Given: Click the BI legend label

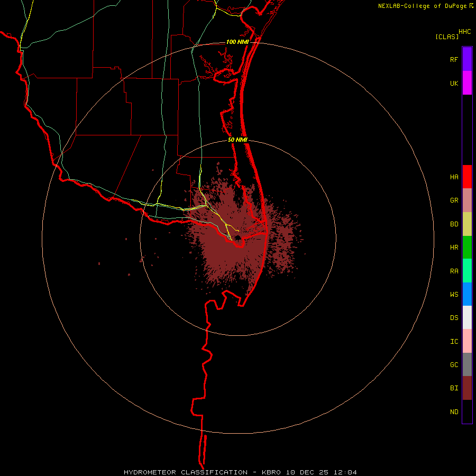Looking at the screenshot, I should tap(454, 388).
